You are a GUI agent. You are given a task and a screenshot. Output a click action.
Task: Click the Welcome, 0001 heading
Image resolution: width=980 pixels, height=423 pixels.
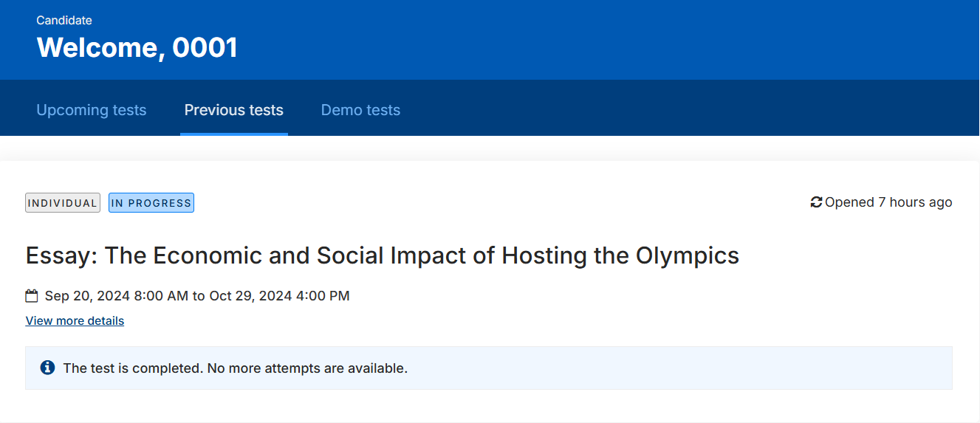coord(137,47)
